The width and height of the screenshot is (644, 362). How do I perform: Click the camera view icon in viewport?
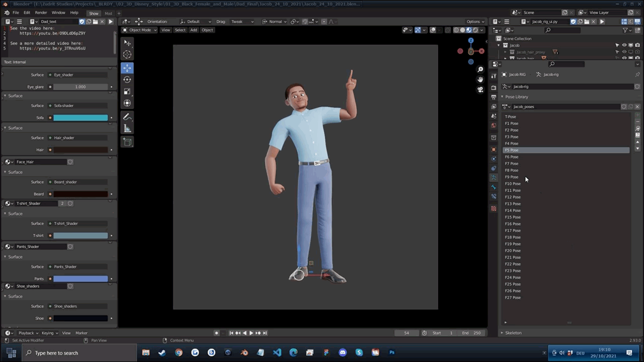pos(480,89)
